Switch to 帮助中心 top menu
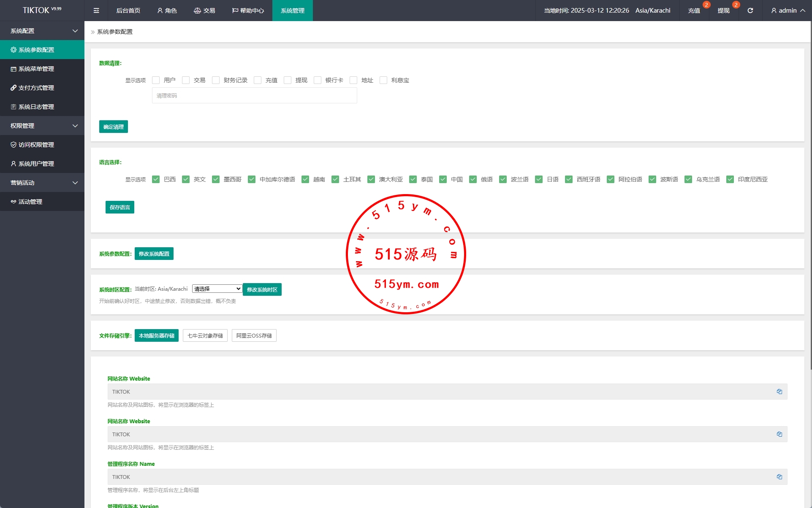The width and height of the screenshot is (812, 508). tap(248, 11)
